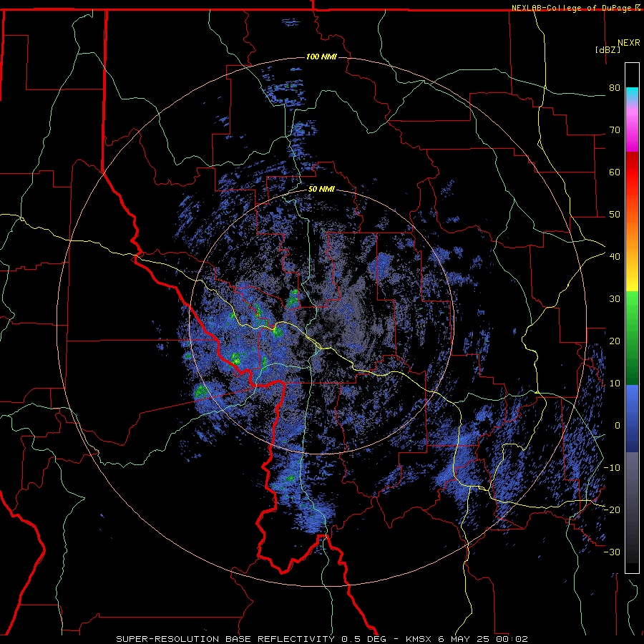
Task: Click the 100 NMI range ring label
Action: point(321,57)
